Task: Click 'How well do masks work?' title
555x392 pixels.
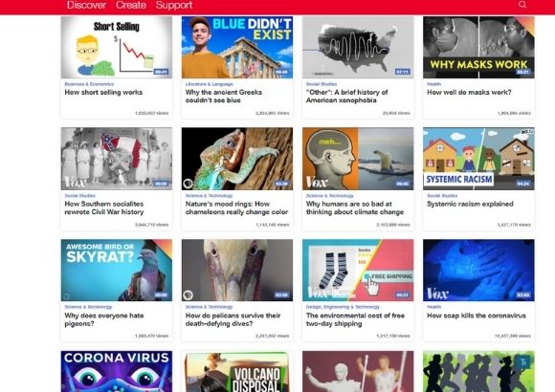Action: tap(469, 93)
